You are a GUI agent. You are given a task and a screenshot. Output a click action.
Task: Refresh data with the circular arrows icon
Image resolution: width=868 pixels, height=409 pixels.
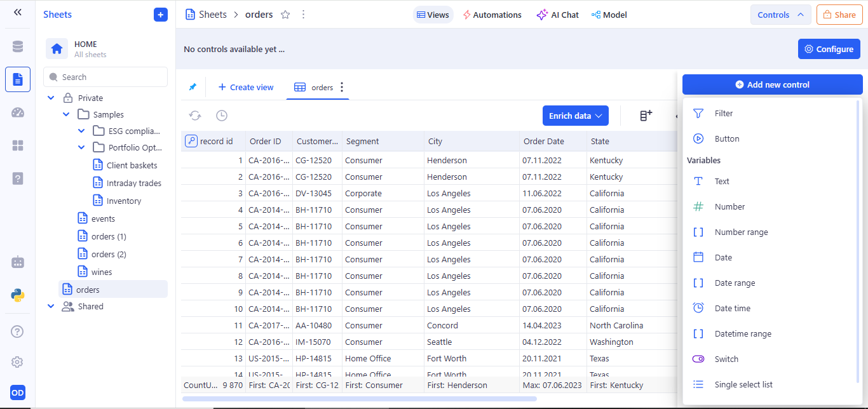[195, 116]
